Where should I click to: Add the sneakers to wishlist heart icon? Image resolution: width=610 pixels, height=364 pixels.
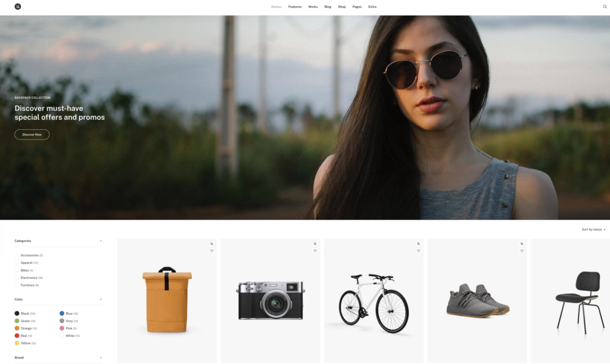(x=522, y=251)
